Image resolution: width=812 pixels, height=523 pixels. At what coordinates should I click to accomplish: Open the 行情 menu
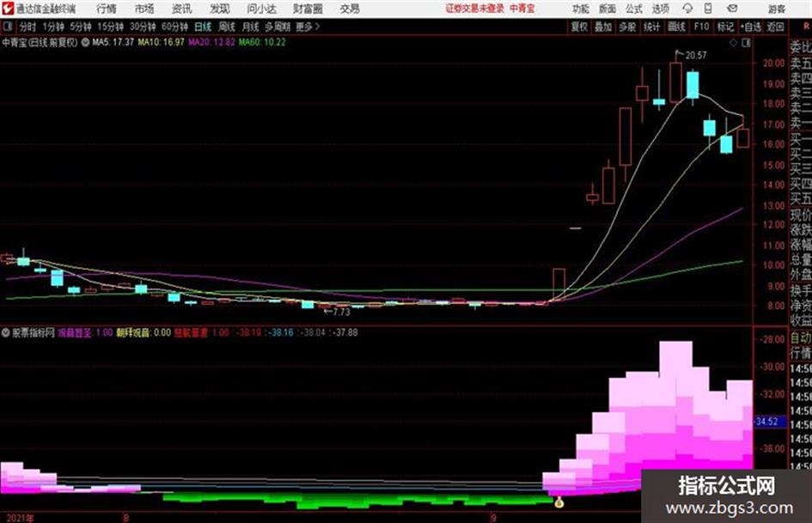click(107, 9)
